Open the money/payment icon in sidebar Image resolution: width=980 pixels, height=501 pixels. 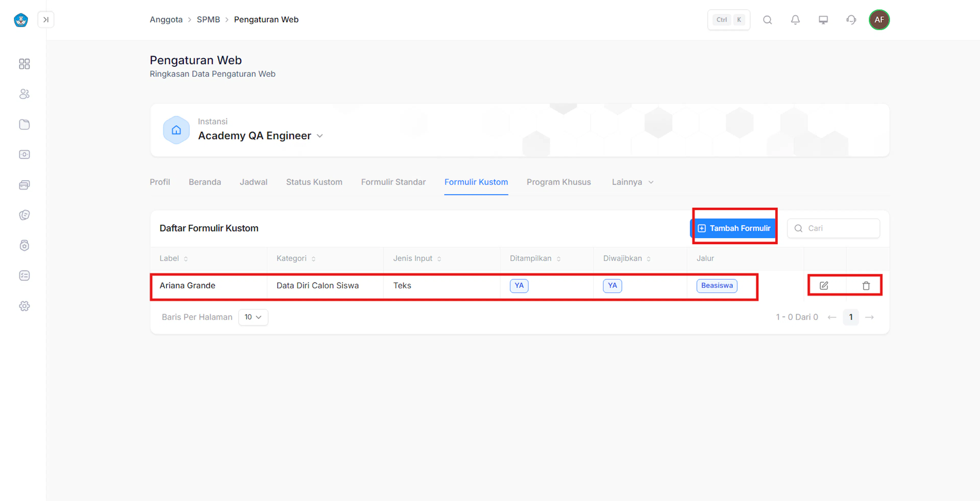[x=24, y=154]
